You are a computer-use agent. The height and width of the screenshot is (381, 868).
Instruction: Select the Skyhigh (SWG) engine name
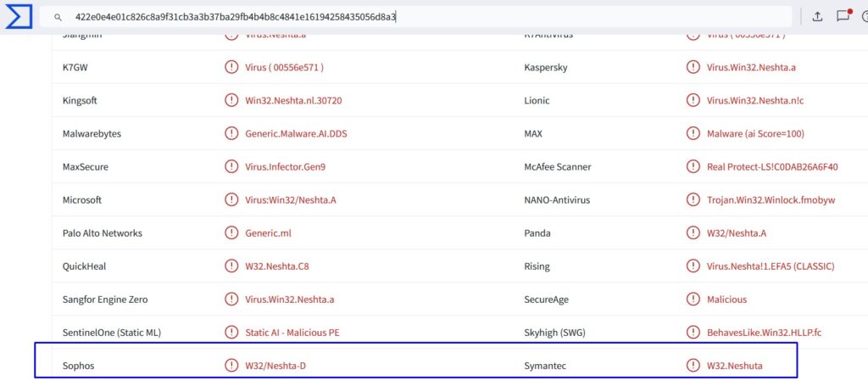[554, 333]
